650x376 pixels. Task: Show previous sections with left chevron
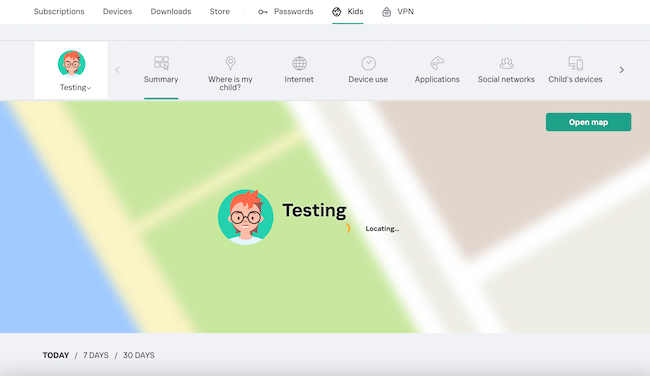(x=117, y=70)
